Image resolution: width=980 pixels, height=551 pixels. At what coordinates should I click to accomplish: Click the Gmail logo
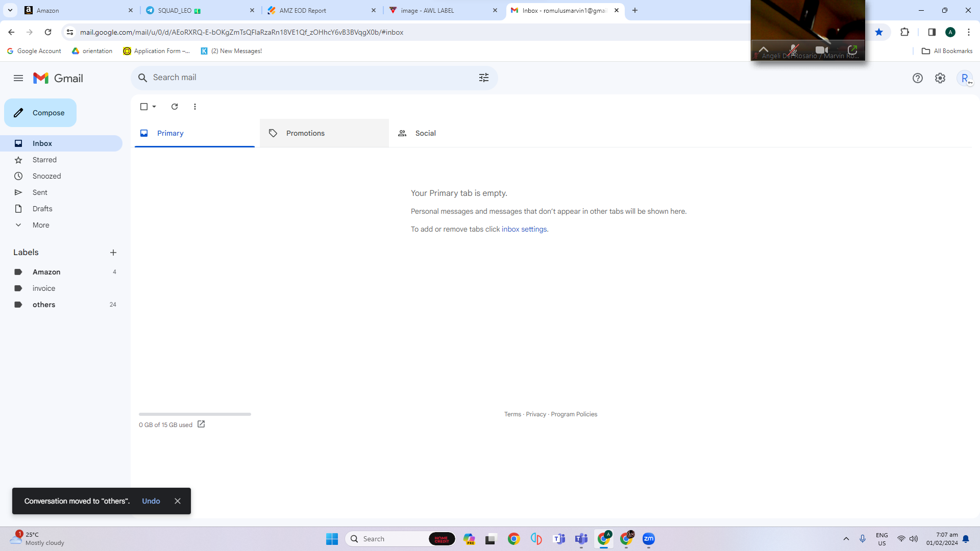coord(58,78)
